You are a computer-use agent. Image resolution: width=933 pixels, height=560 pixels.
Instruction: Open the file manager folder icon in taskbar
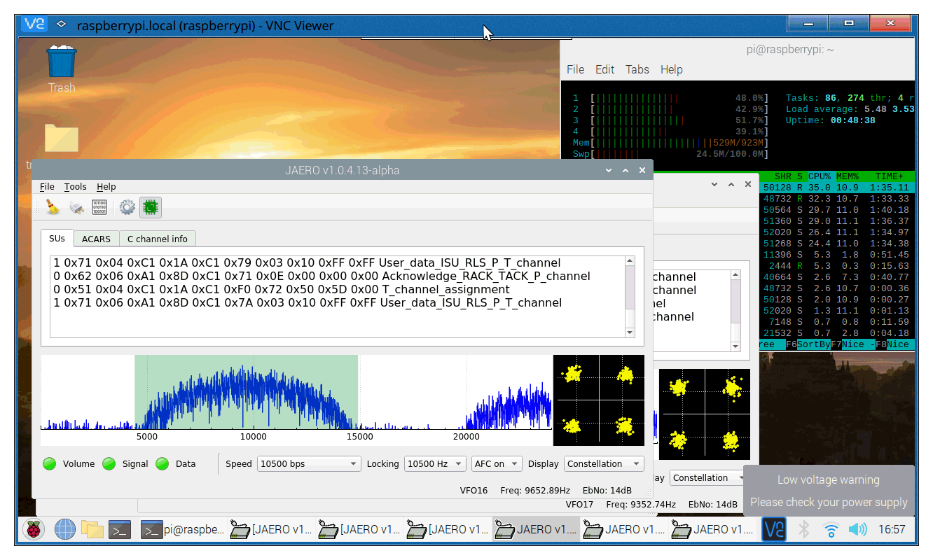92,530
